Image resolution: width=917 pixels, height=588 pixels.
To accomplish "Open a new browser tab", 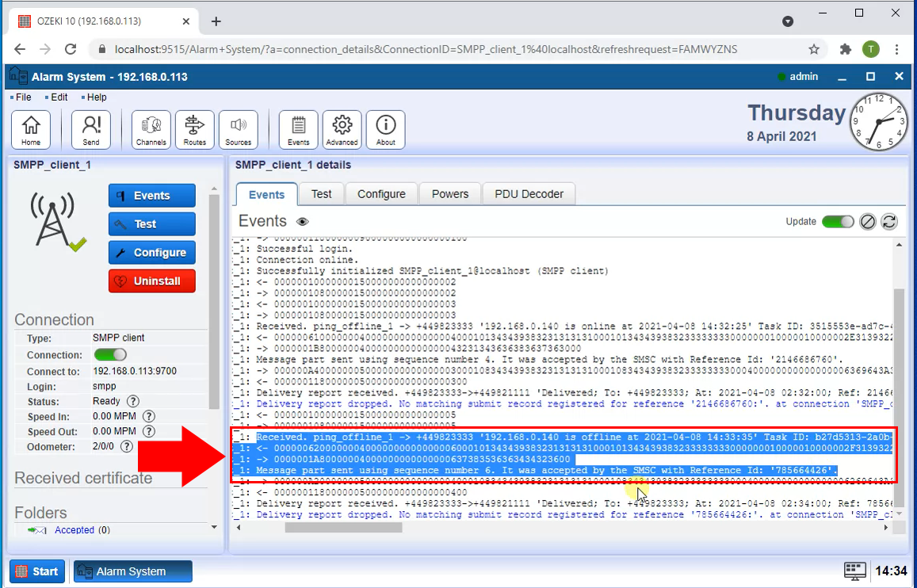I will pyautogui.click(x=216, y=21).
